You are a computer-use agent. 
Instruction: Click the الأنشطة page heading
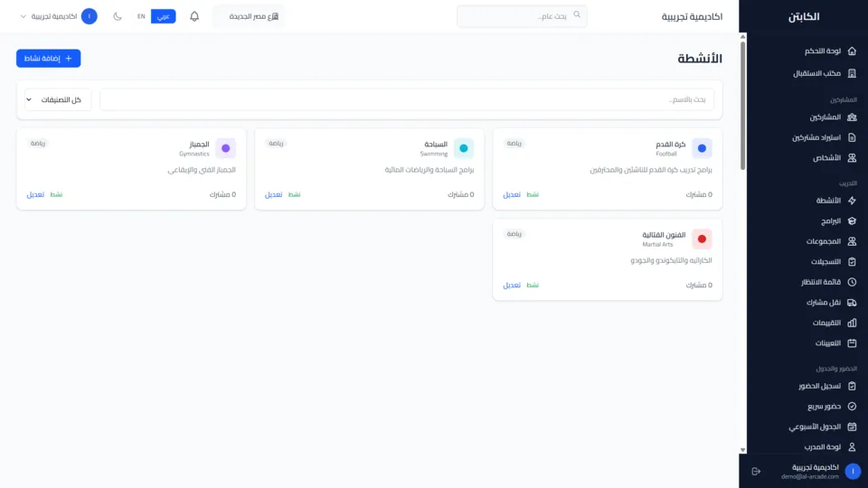click(700, 59)
